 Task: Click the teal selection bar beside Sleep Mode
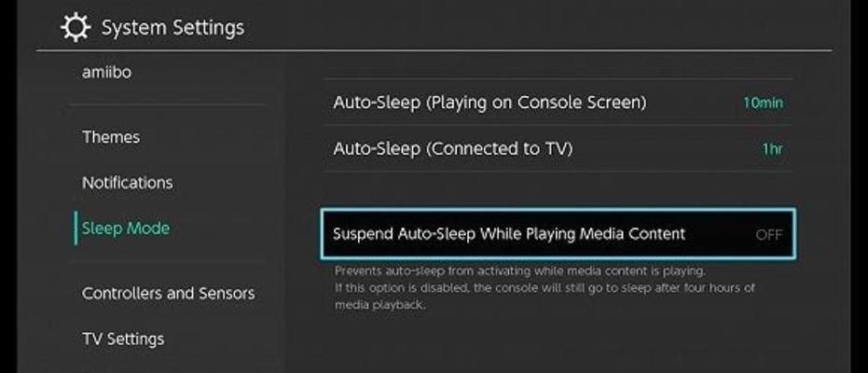point(76,228)
